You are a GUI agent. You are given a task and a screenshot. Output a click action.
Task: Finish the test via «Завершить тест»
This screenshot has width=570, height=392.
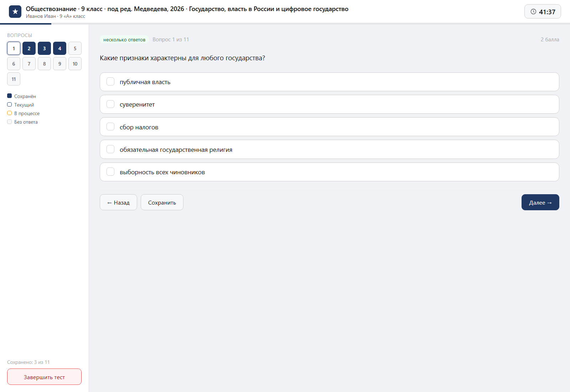(x=44, y=377)
